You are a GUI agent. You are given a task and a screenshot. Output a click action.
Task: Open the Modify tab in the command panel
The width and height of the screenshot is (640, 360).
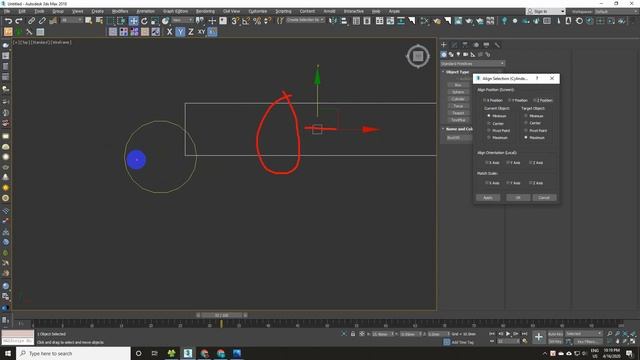click(454, 44)
